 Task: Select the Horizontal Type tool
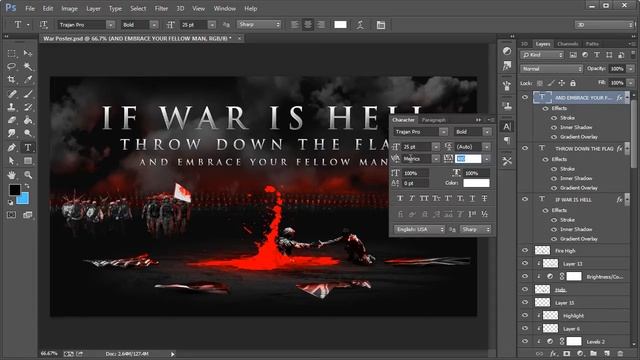(28, 147)
